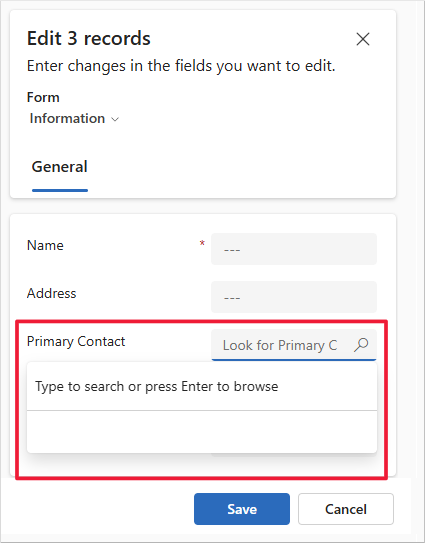Switch to the General tab
The image size is (425, 543).
coord(60,167)
